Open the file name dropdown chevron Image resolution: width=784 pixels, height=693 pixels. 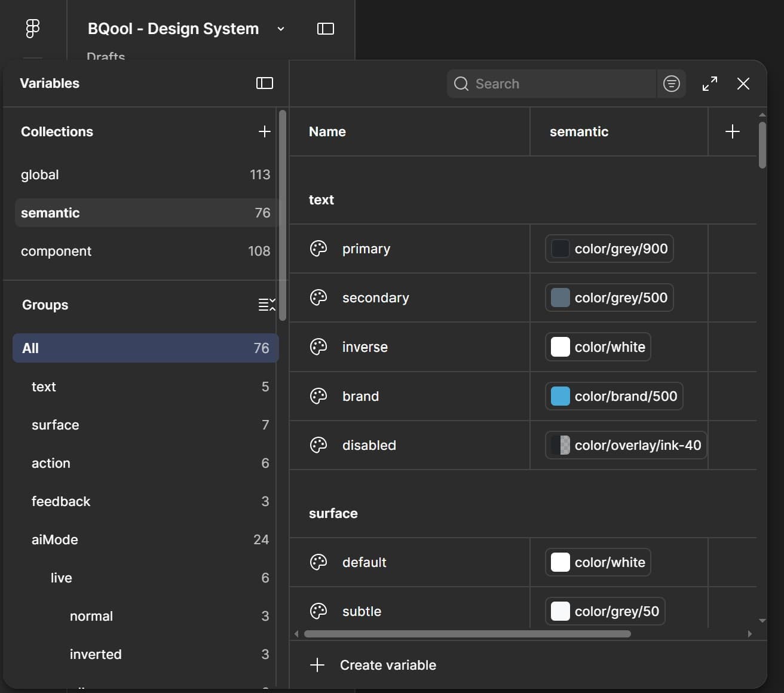click(x=281, y=29)
